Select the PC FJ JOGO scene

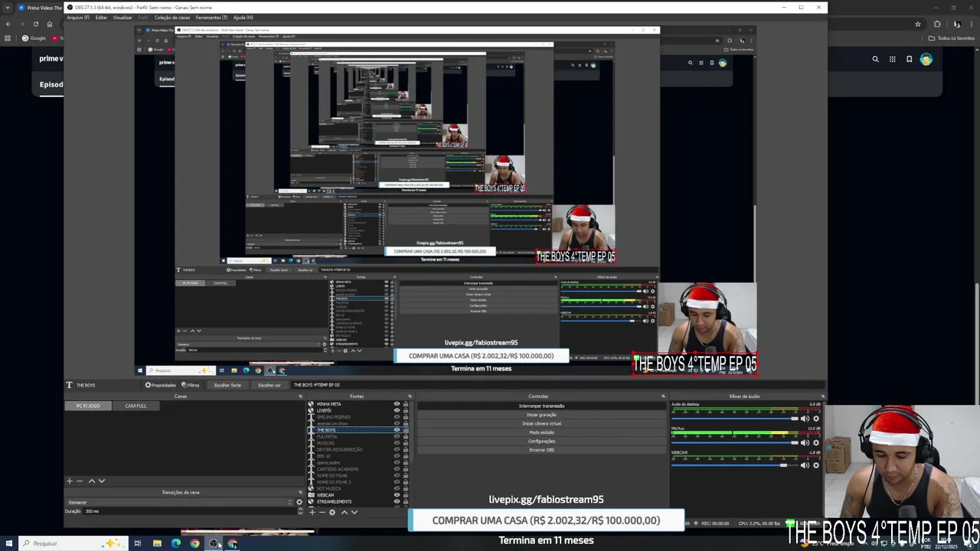tap(88, 406)
